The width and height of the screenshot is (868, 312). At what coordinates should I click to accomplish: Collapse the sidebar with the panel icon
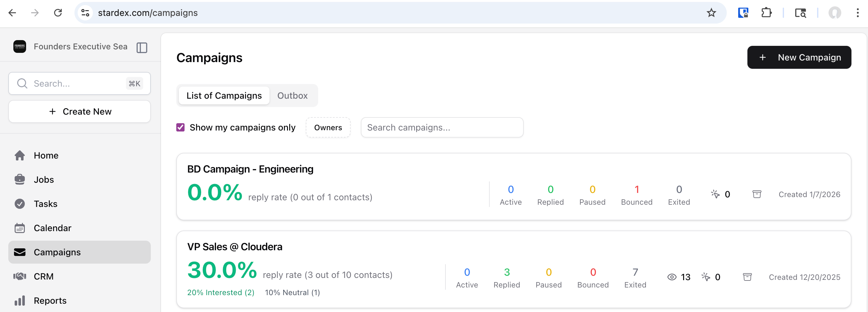point(142,47)
